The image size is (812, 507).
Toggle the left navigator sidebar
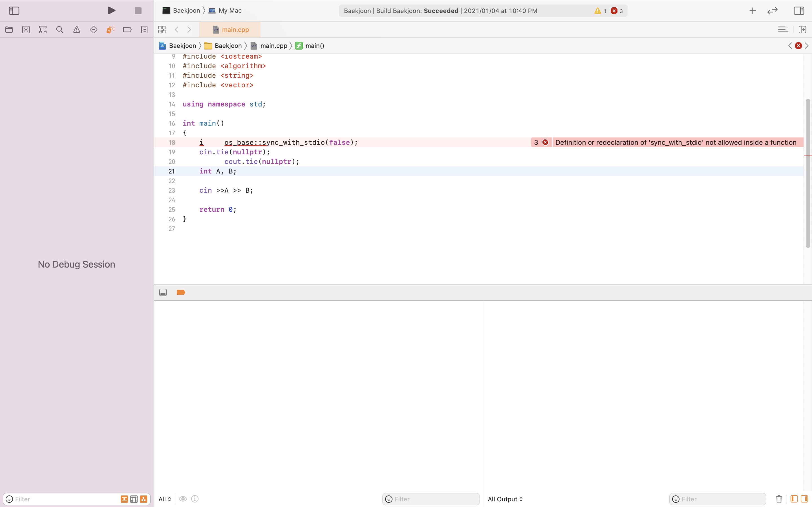pyautogui.click(x=14, y=11)
